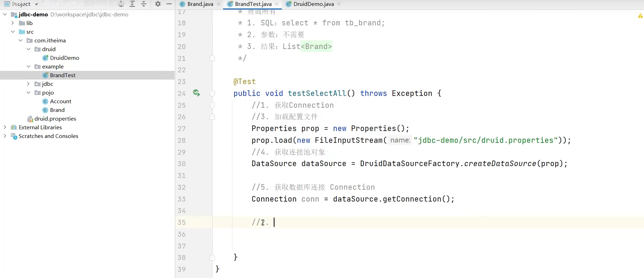Click the Select Opened File locate icon
Screen dimensions: 644x278
point(121,4)
